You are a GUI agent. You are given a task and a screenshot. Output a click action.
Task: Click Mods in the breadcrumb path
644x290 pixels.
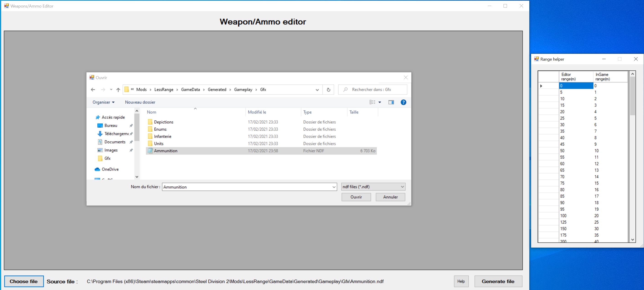141,90
